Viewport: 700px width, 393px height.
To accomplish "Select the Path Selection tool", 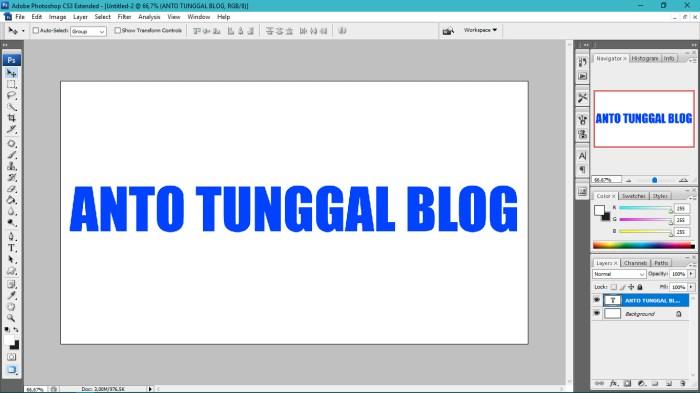I will [x=12, y=259].
